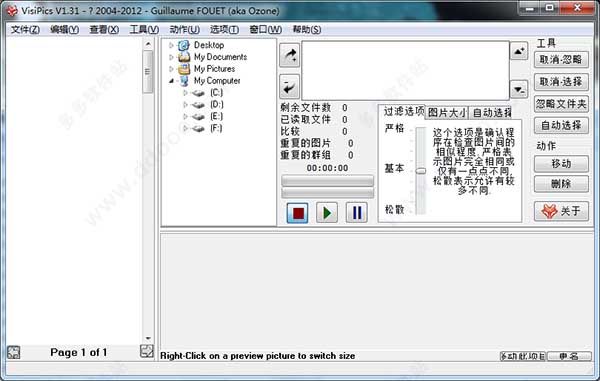This screenshot has height=381, width=600.
Task: Open the 工具(V) menu
Action: 144,29
